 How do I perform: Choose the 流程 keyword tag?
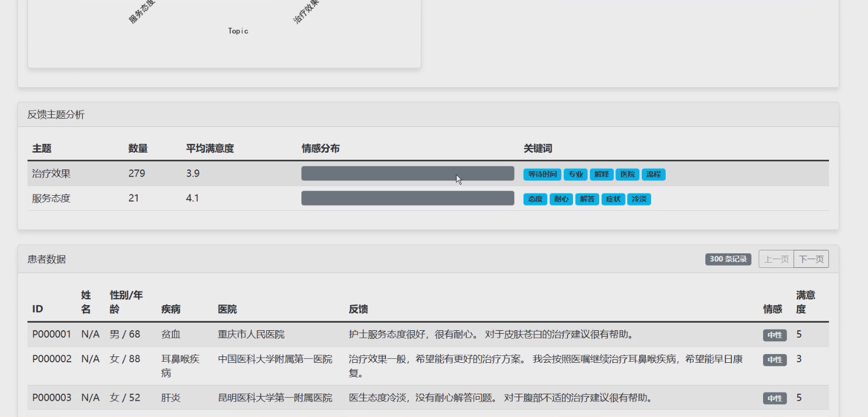coord(653,174)
